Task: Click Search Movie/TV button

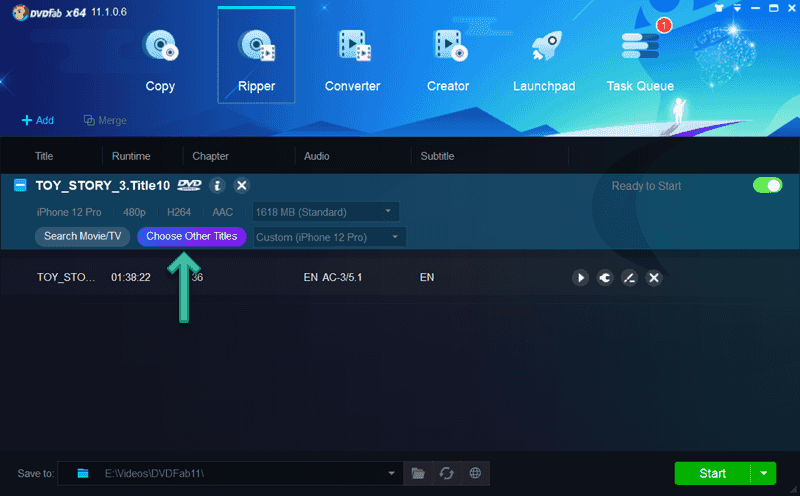Action: pyautogui.click(x=82, y=236)
